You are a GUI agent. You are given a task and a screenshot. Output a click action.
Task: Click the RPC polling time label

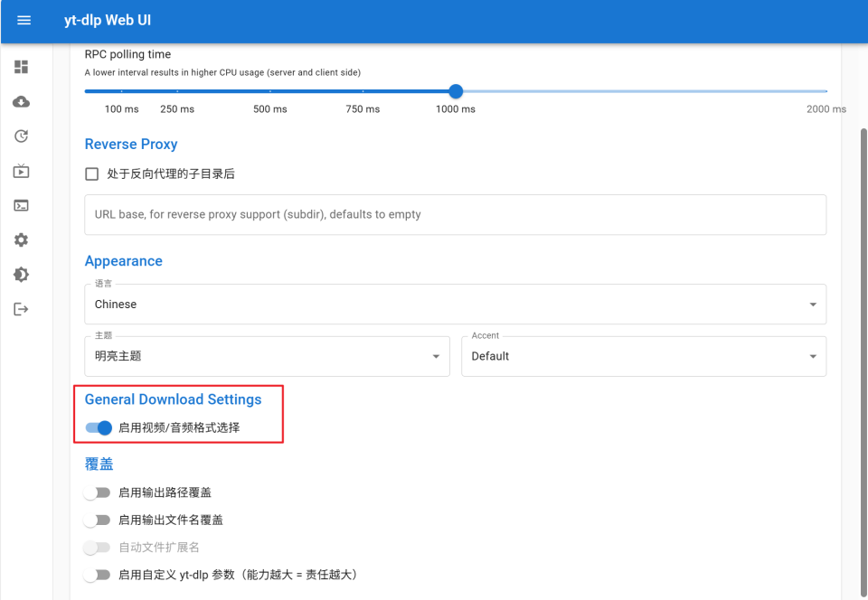pyautogui.click(x=127, y=54)
